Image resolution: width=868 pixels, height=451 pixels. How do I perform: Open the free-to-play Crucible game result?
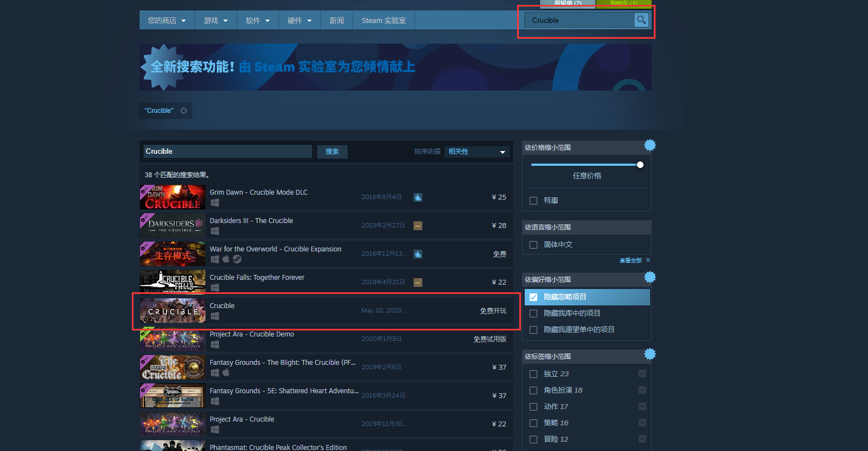click(x=326, y=311)
